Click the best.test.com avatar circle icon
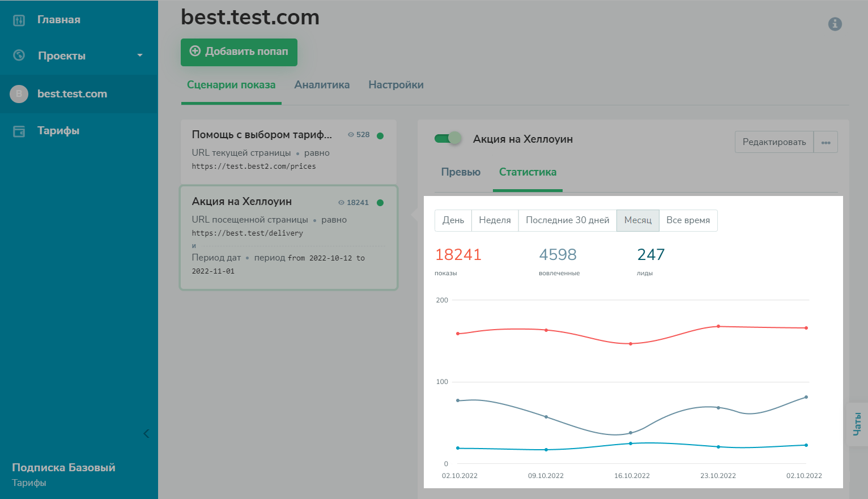The width and height of the screenshot is (868, 499). [x=19, y=94]
